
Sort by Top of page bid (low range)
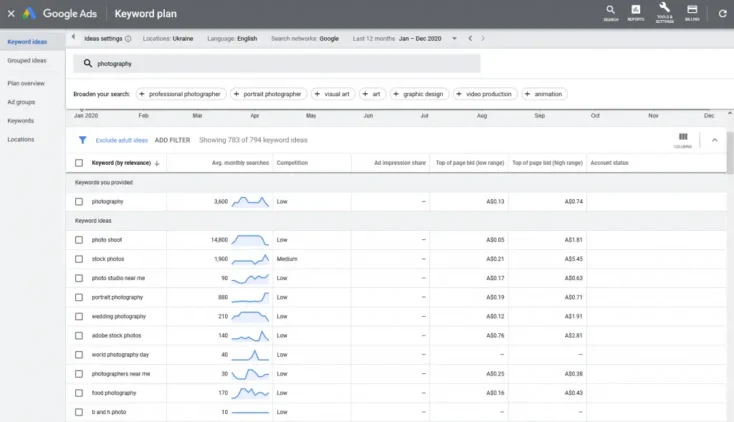point(470,163)
